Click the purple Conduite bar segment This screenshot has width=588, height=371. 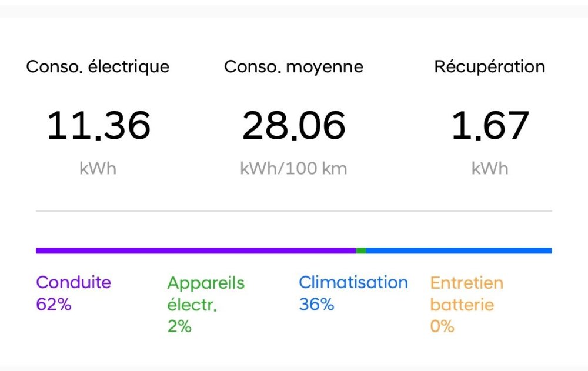tap(195, 250)
